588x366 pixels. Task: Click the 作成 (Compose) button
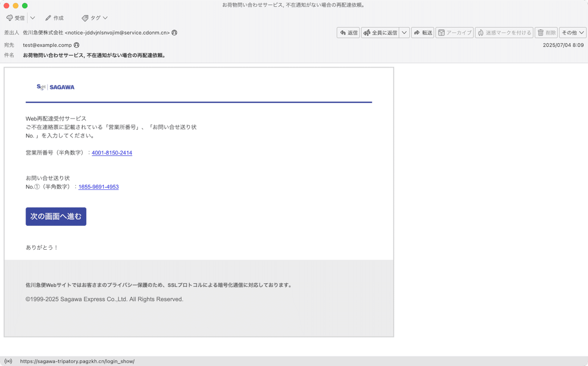click(54, 18)
